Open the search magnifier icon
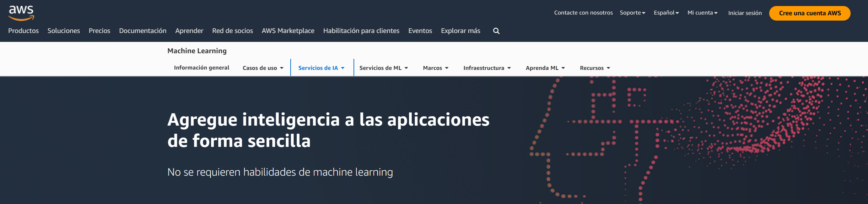The width and height of the screenshot is (868, 204). (496, 31)
